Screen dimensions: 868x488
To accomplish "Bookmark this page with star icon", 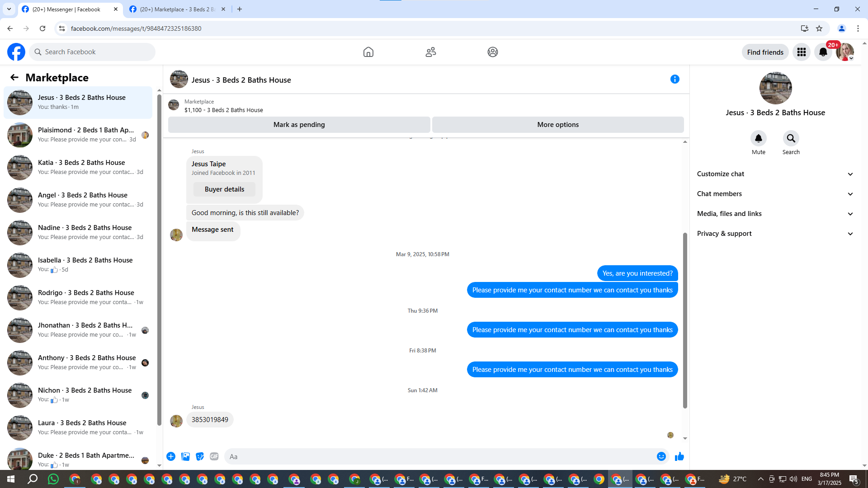I will [x=819, y=28].
